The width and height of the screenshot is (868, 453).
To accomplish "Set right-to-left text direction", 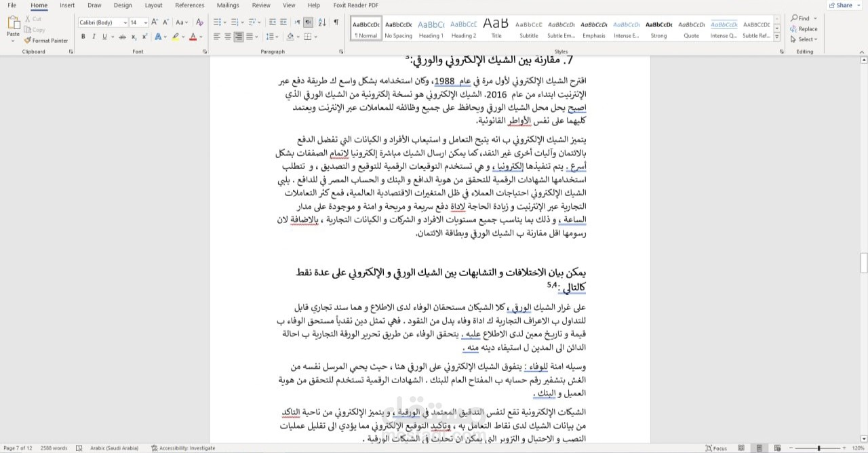I will click(309, 22).
